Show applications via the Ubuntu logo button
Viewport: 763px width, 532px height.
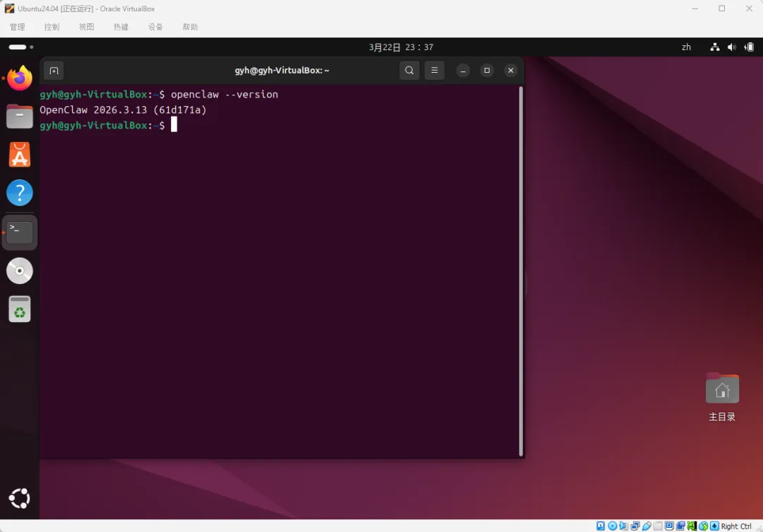[x=20, y=498]
